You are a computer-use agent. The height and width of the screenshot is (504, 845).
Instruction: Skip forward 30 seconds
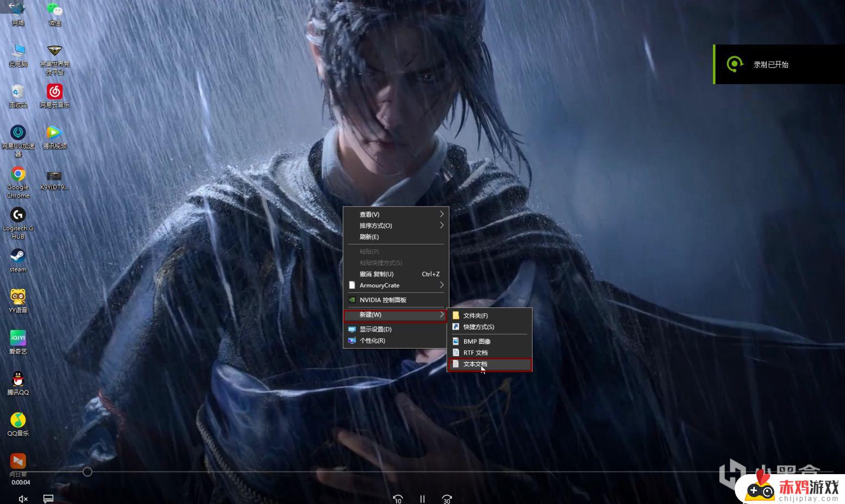coord(447,499)
